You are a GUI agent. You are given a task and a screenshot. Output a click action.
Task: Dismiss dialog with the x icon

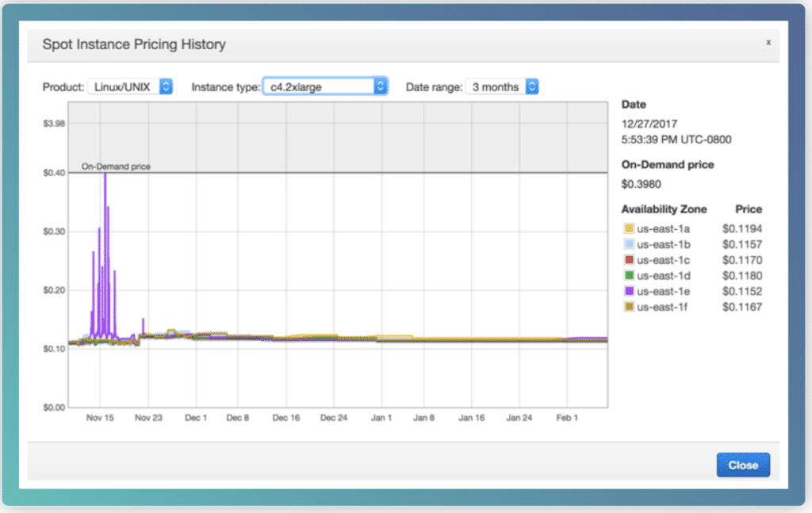768,43
